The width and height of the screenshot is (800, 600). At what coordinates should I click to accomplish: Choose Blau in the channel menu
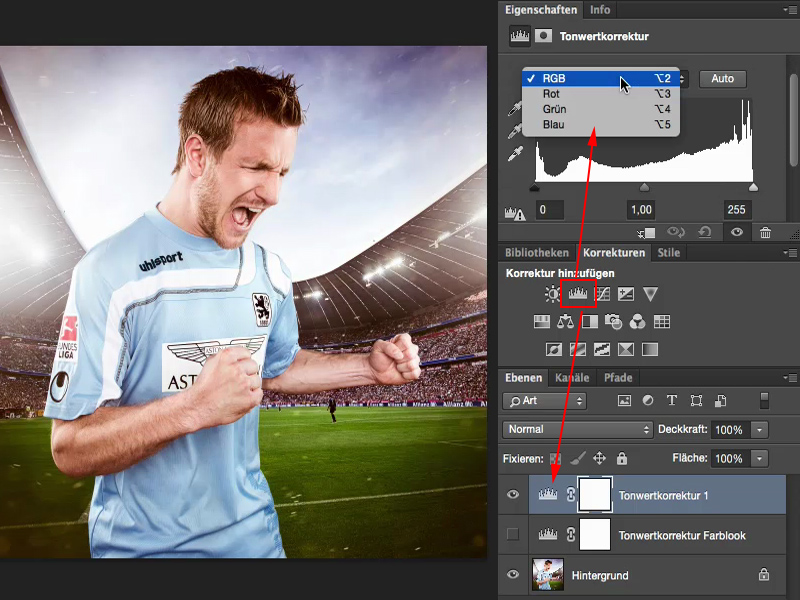coord(601,124)
